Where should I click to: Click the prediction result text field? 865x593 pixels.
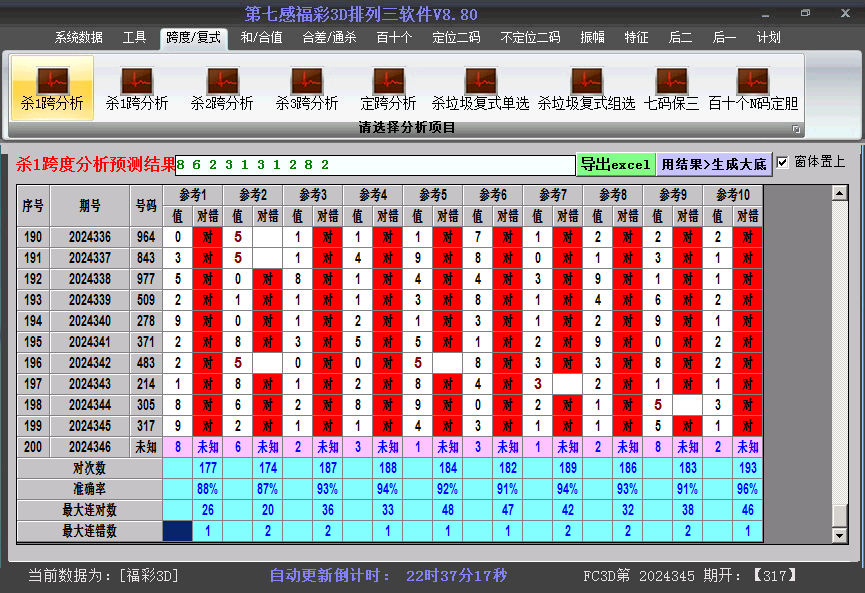click(375, 165)
